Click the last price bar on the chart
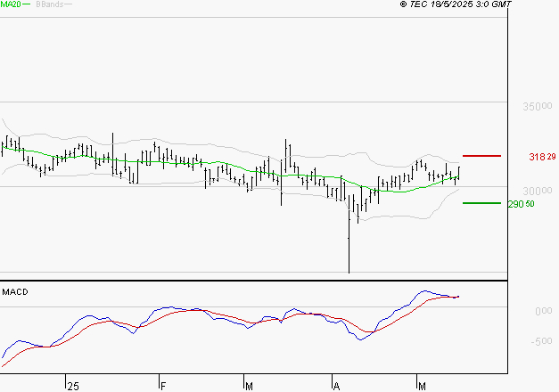 [459, 173]
